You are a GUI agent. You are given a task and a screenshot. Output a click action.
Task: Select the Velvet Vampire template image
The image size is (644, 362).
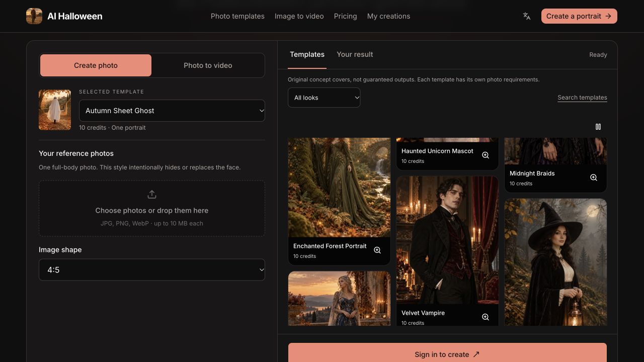click(x=447, y=240)
